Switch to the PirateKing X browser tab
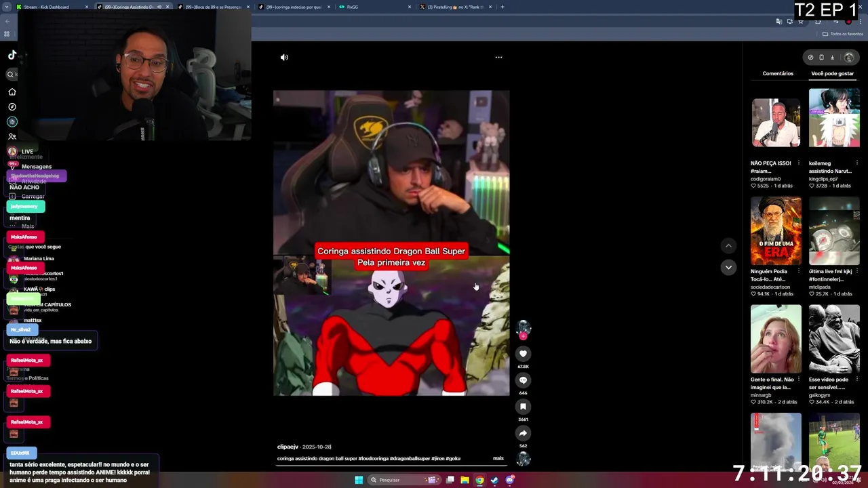The height and width of the screenshot is (488, 868). click(x=455, y=7)
